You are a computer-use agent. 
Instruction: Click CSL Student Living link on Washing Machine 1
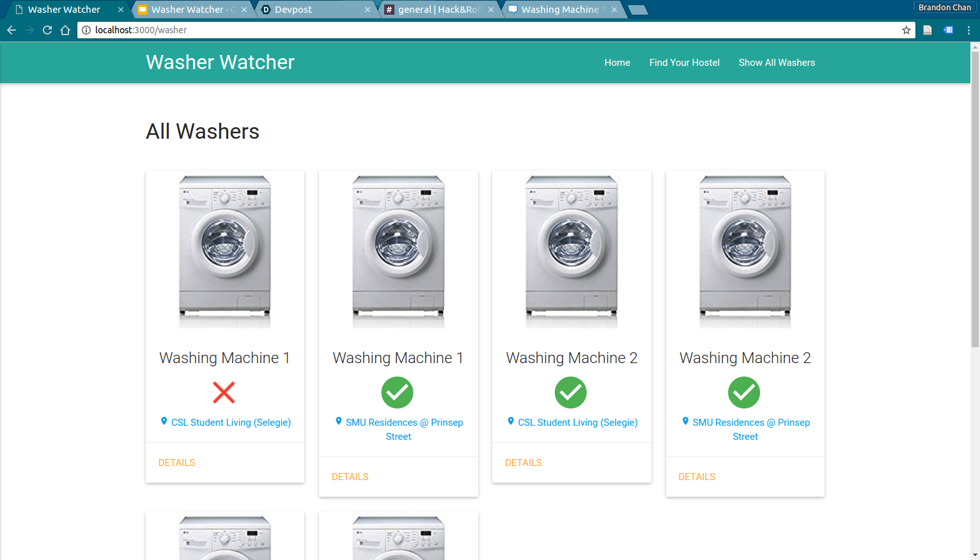click(231, 423)
